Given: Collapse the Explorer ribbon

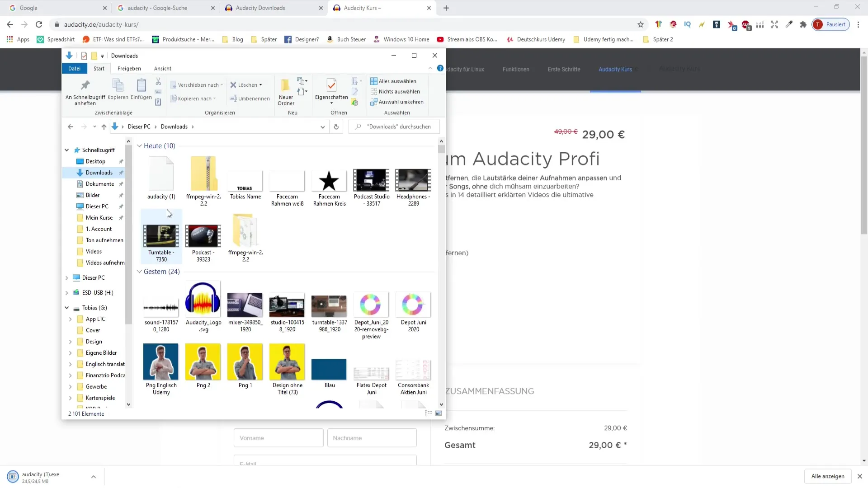Looking at the screenshot, I should (430, 68).
